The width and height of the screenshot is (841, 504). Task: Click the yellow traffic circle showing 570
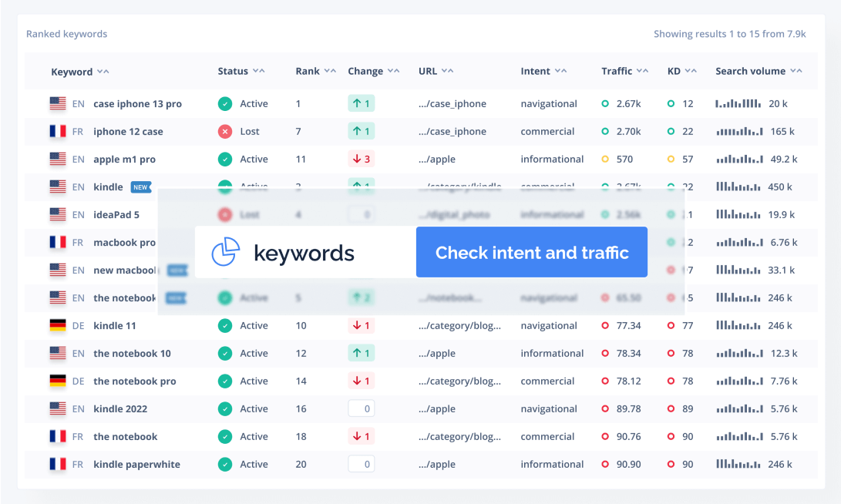(605, 160)
